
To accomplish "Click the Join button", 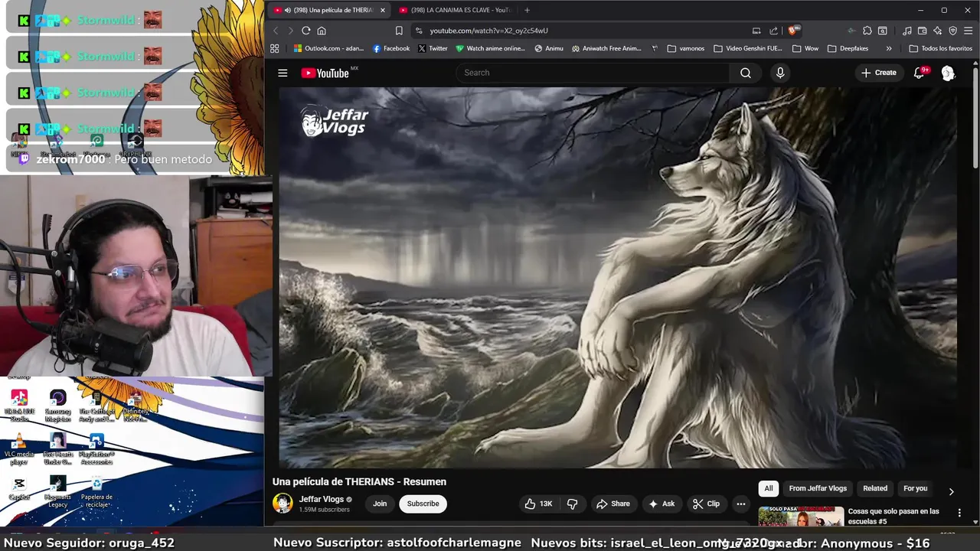I will click(x=380, y=504).
